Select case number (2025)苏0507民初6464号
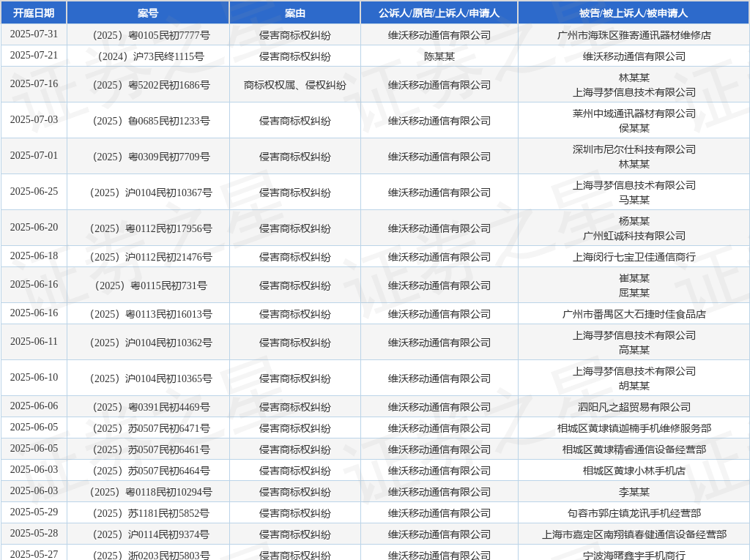The height and width of the screenshot is (560, 750). coord(151,471)
